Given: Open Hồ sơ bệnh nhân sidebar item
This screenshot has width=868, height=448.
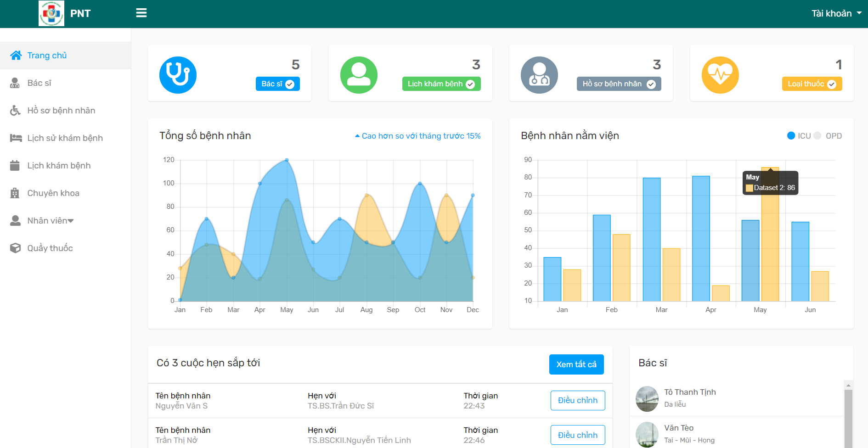Looking at the screenshot, I should click(x=66, y=111).
